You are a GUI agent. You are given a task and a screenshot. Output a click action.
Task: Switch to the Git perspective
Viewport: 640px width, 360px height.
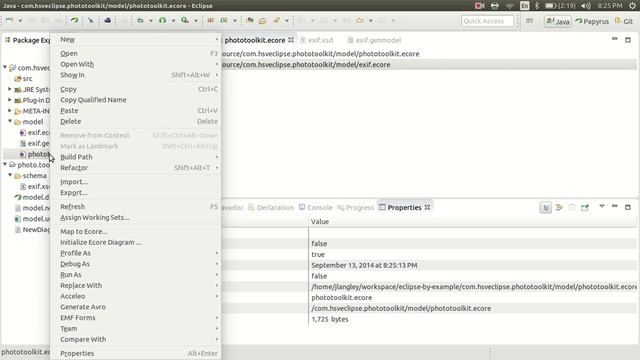pos(624,21)
